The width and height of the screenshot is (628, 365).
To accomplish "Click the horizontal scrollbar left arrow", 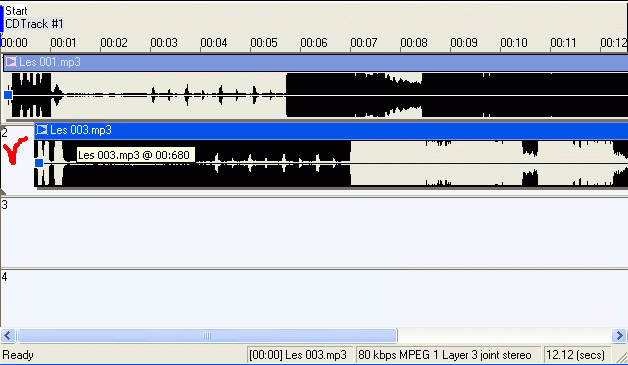I will tap(8, 335).
